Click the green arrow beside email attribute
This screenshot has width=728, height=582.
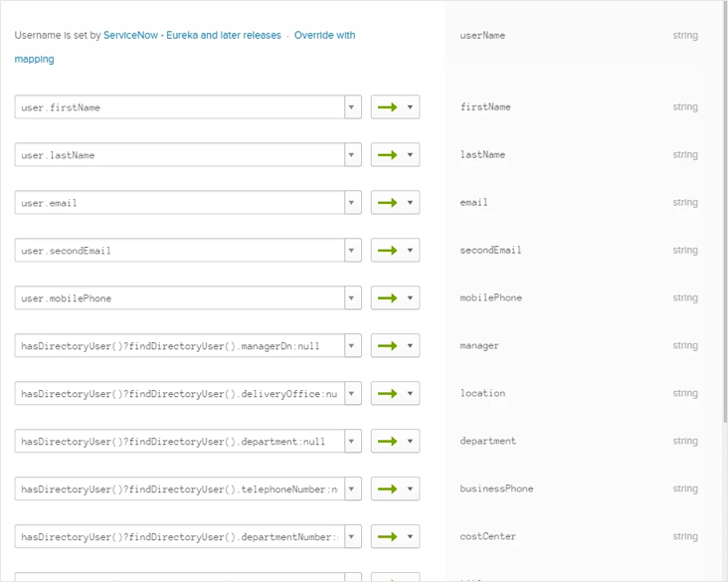[388, 203]
